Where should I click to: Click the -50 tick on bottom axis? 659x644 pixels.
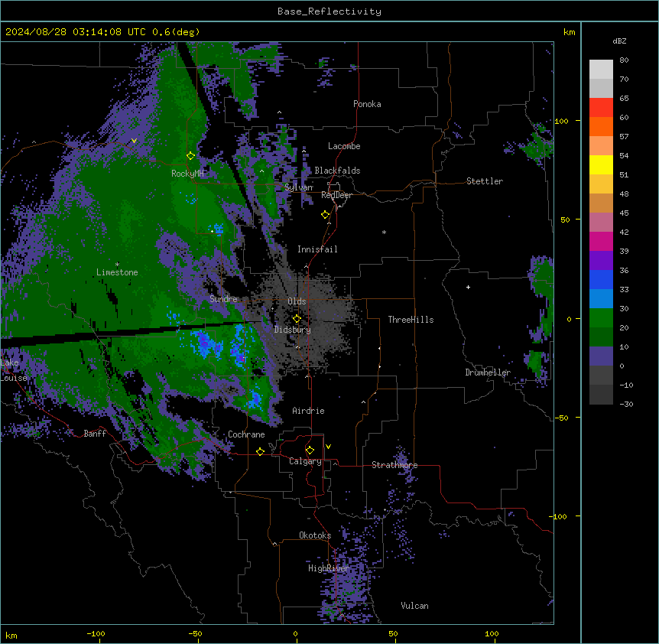coord(196,633)
